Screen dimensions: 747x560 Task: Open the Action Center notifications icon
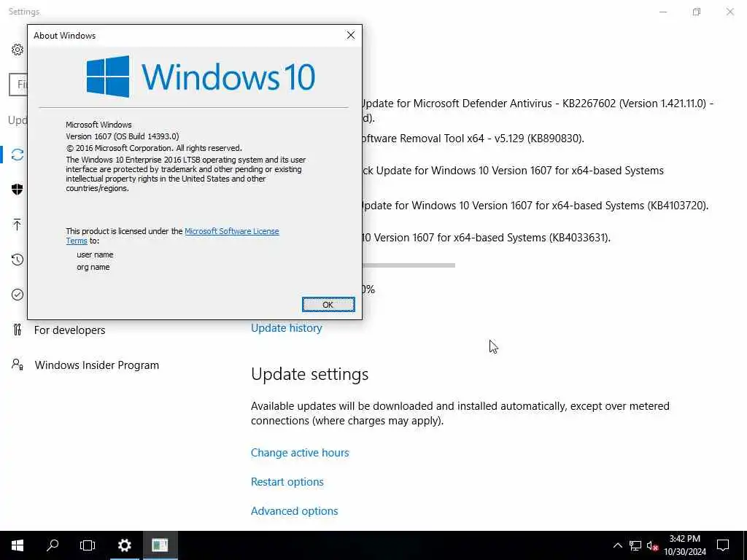[723, 545]
